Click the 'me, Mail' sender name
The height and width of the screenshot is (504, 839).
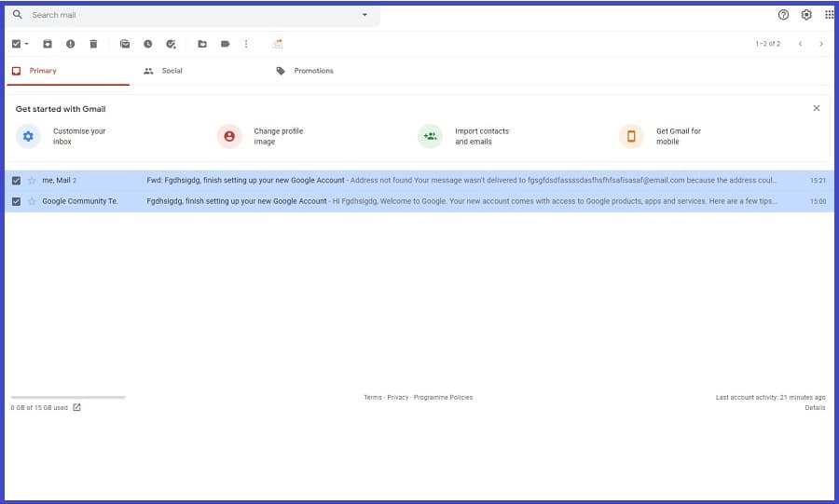(56, 181)
